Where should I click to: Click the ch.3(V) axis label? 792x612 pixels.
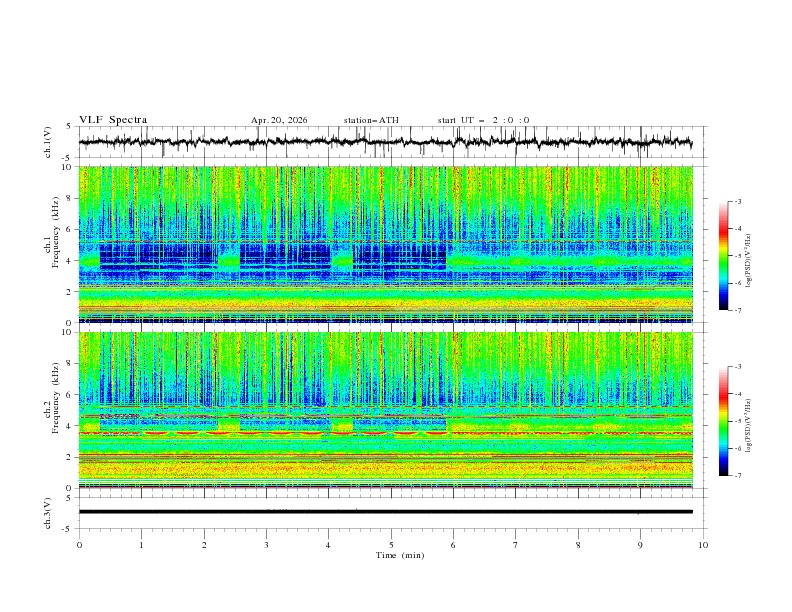48,513
